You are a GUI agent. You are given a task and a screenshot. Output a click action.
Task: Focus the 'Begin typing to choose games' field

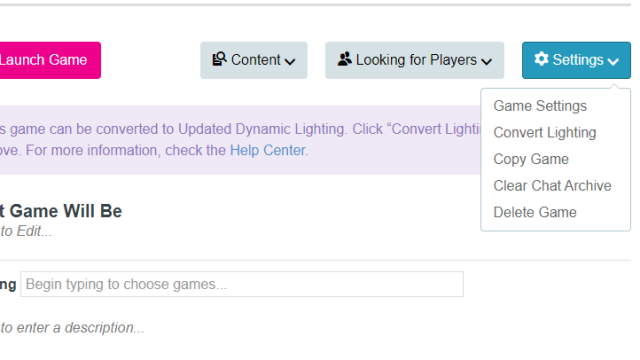click(x=242, y=284)
